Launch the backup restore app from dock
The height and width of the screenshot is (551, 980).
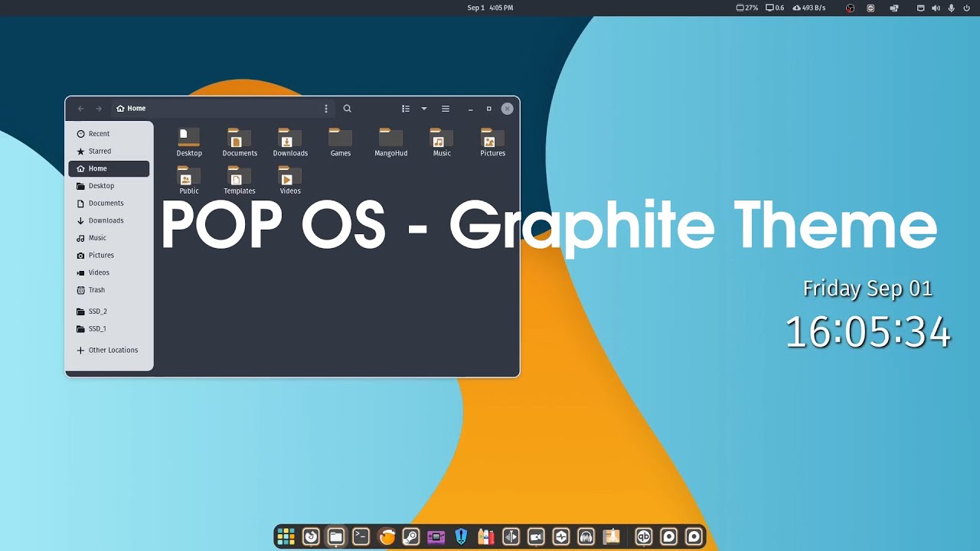point(311,536)
